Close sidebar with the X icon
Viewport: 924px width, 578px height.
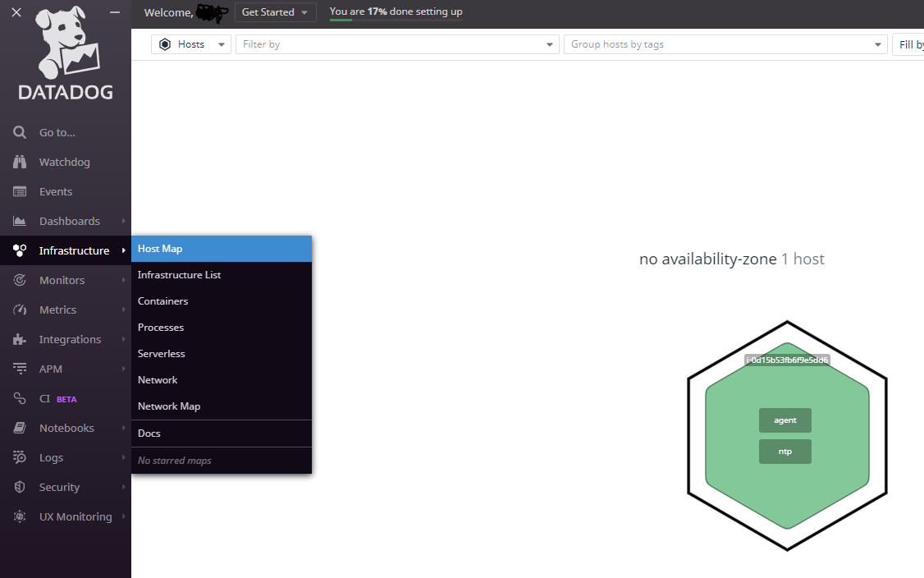point(16,12)
